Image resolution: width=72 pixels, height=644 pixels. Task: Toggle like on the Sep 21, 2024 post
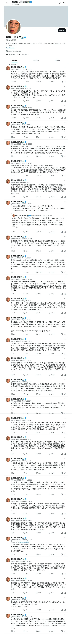(x=37, y=118)
